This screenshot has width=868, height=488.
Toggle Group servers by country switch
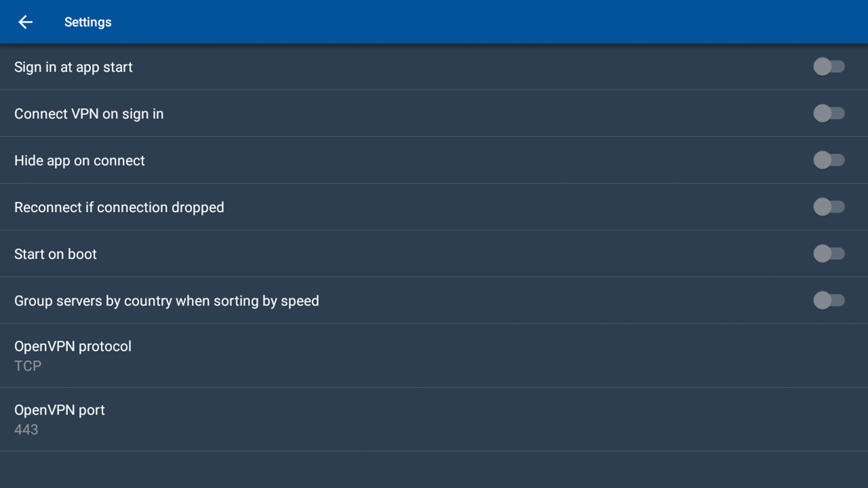(x=829, y=300)
